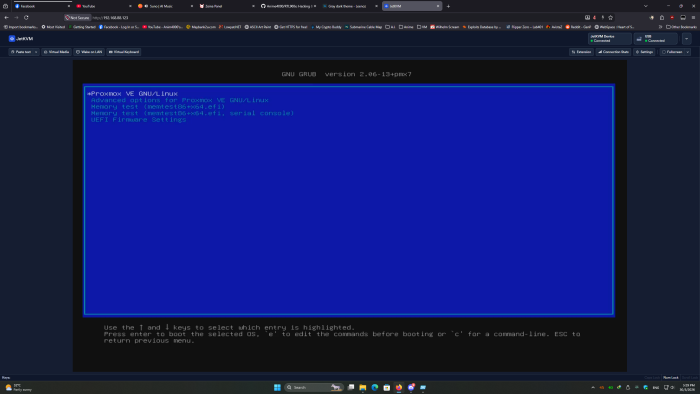The image size is (700, 394).
Task: Open Task View in taskbar
Action: click(351, 387)
